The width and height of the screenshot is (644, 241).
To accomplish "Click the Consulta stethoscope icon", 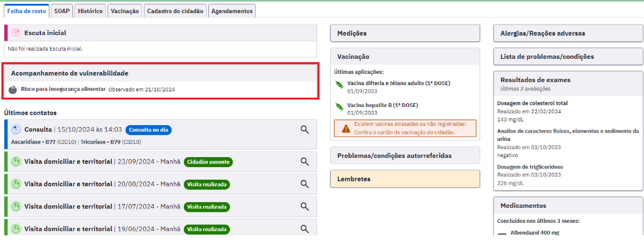I will click(16, 130).
